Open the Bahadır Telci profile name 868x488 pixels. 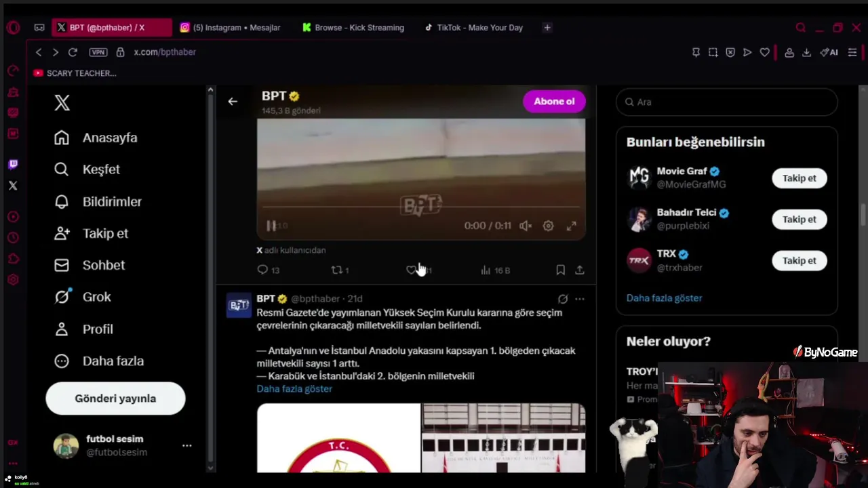pyautogui.click(x=686, y=213)
